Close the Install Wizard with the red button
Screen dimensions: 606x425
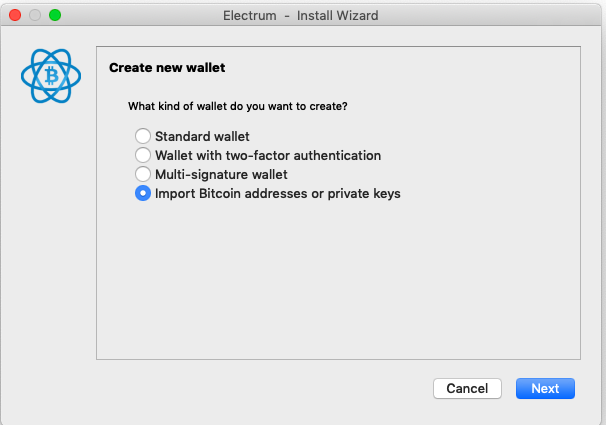click(x=15, y=15)
